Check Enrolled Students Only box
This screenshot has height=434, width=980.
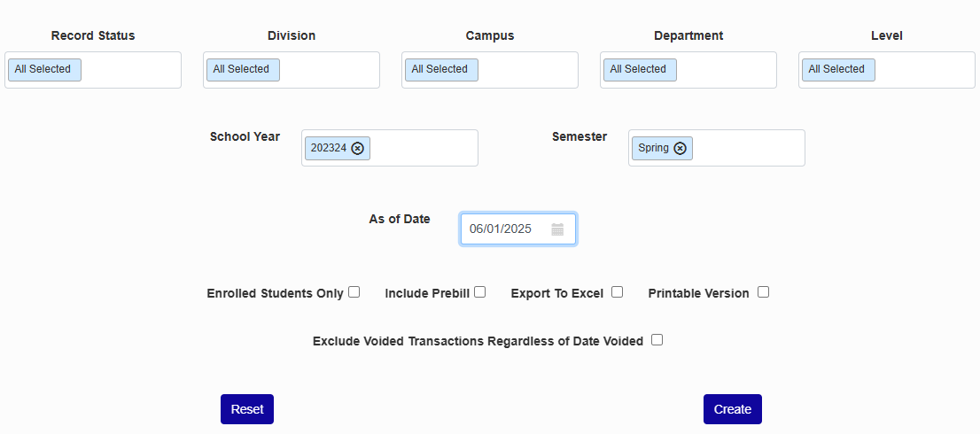pyautogui.click(x=354, y=291)
